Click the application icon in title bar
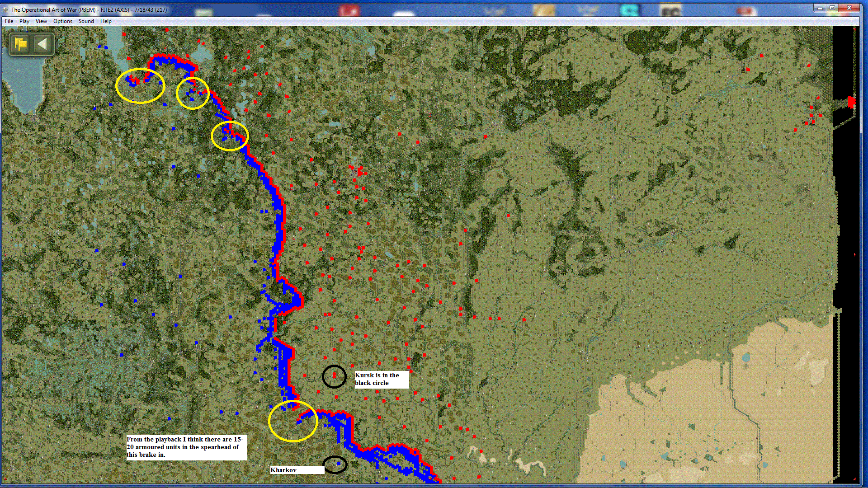868x488 pixels. click(5, 9)
